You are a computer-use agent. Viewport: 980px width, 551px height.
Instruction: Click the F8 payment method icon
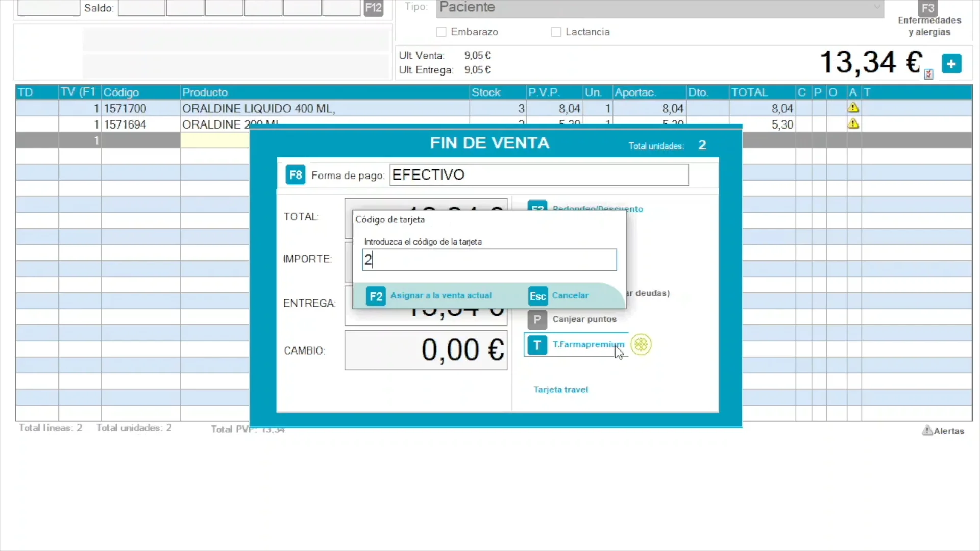(295, 175)
